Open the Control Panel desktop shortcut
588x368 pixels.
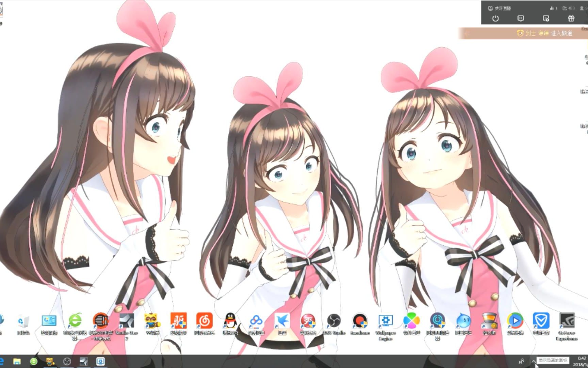pos(49,324)
